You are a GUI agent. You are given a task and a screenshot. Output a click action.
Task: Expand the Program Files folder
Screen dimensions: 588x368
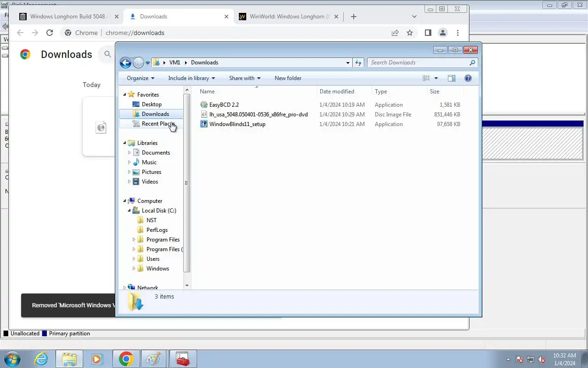134,240
